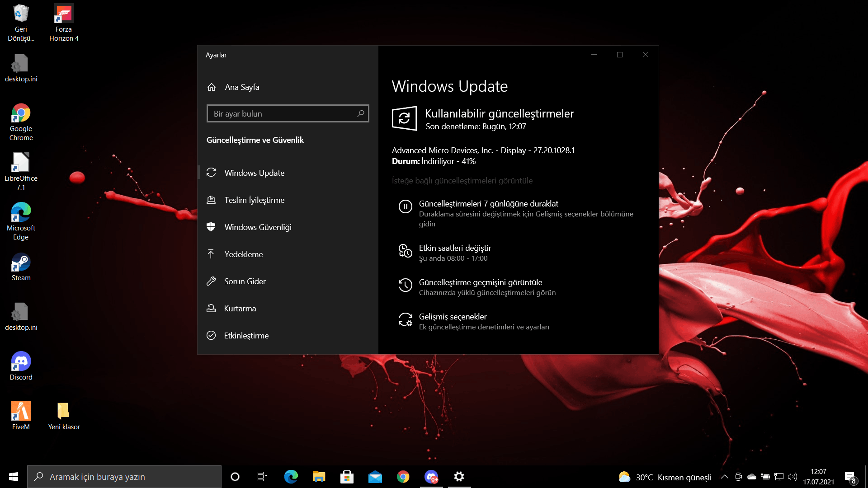868x488 pixels.
Task: Open Etkinleştirme activation section
Action: pos(246,336)
